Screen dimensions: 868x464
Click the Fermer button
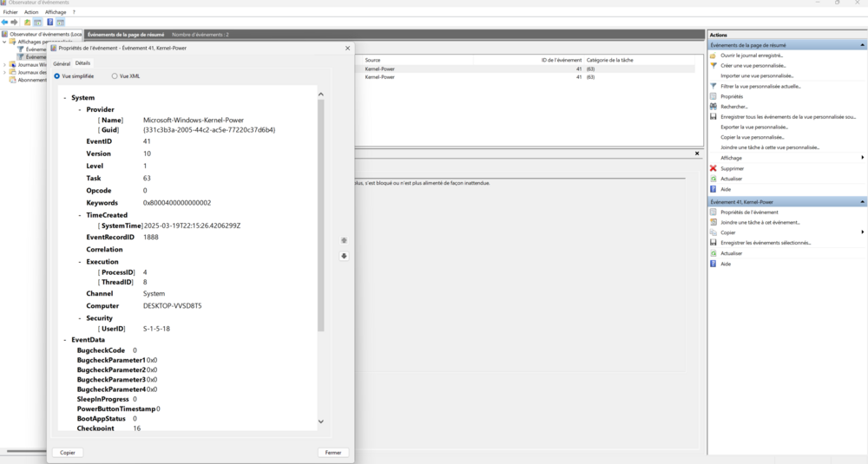tap(333, 453)
